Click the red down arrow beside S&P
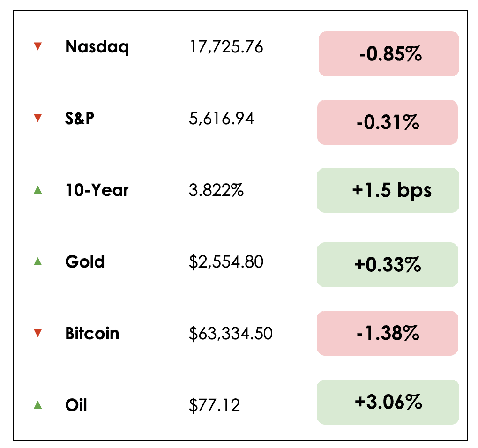This screenshot has width=478, height=448. (x=38, y=119)
